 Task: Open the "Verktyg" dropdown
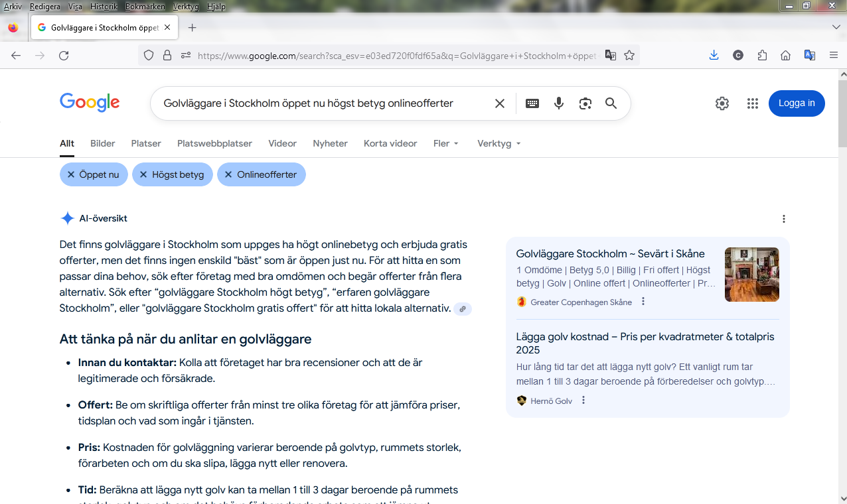click(x=499, y=143)
